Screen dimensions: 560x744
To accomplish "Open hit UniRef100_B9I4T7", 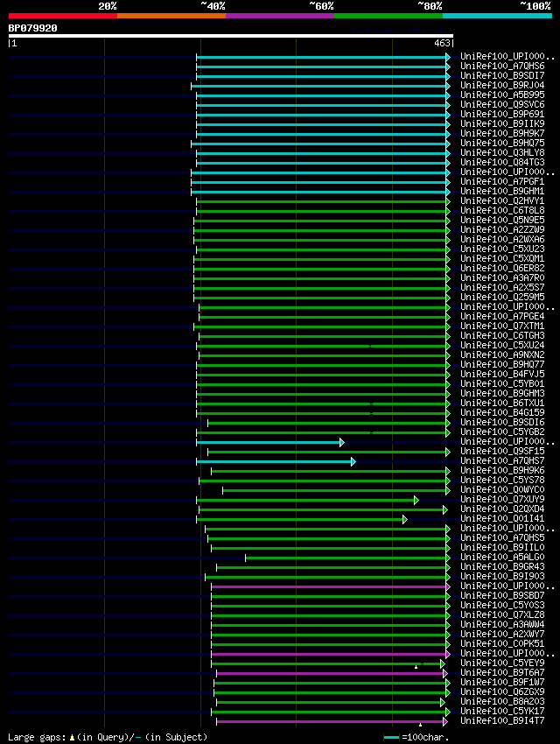I will click(x=502, y=720).
